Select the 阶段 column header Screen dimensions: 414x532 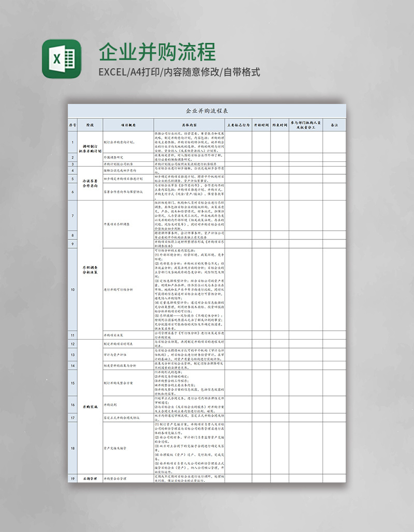click(x=90, y=125)
